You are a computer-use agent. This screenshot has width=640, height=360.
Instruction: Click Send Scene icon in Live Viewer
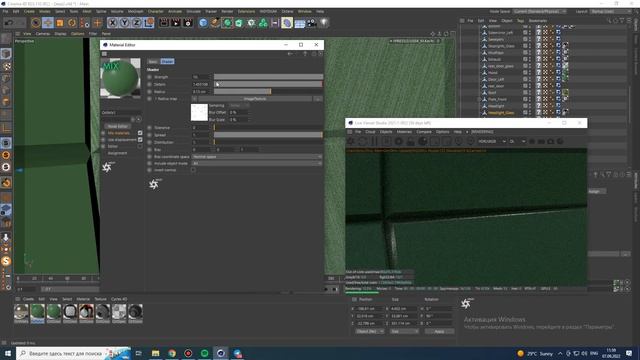point(351,141)
